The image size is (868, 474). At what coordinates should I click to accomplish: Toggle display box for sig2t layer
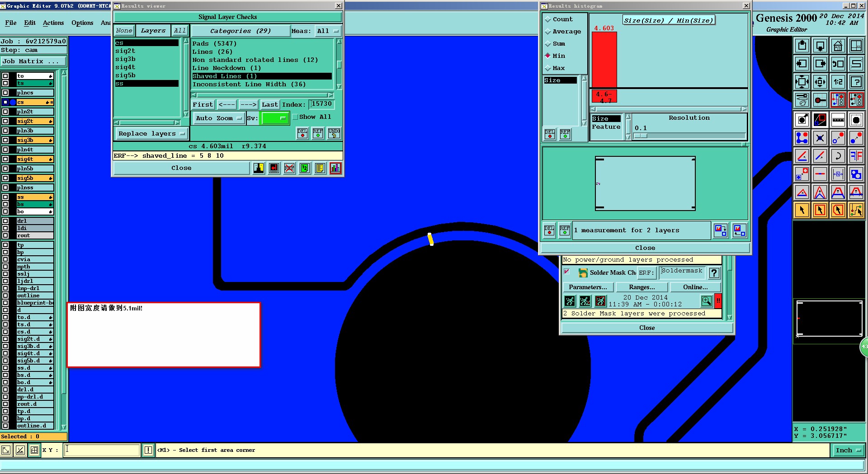click(x=5, y=121)
